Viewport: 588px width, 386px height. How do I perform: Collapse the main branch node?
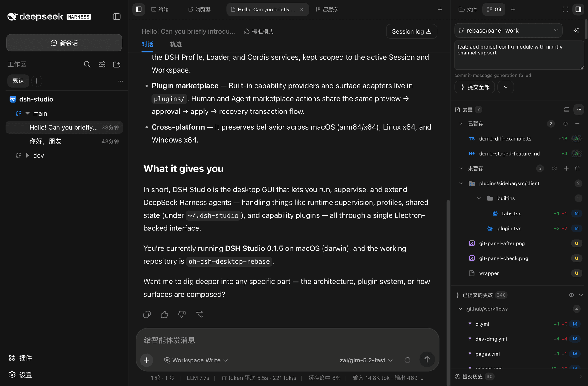coord(28,113)
